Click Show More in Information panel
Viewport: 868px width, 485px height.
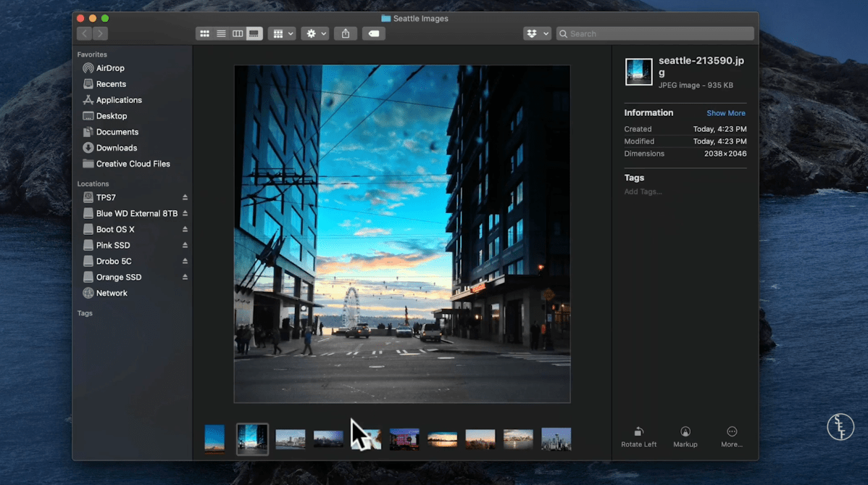click(725, 113)
